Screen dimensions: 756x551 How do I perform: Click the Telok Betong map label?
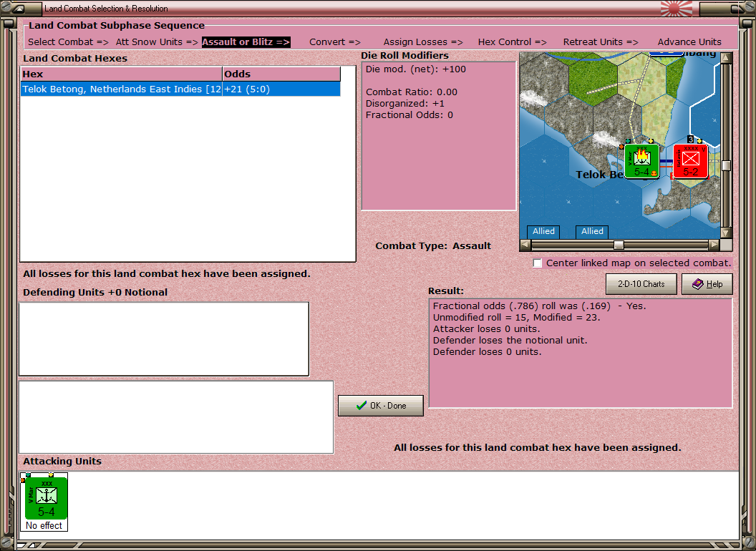(x=600, y=175)
